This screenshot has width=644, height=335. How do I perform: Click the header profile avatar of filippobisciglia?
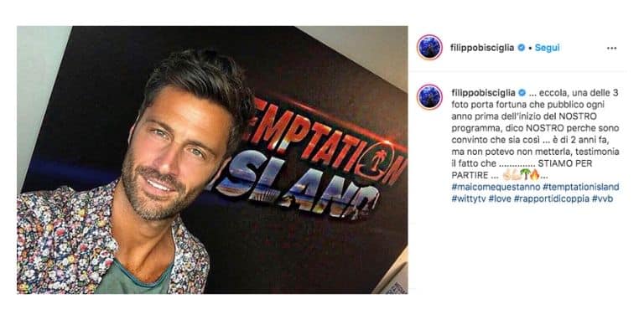point(429,48)
